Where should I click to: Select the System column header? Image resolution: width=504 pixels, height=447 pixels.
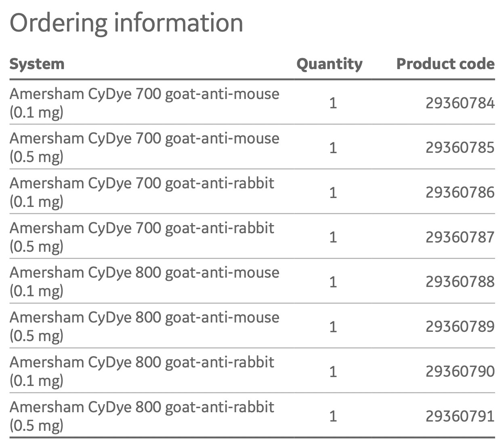(37, 64)
